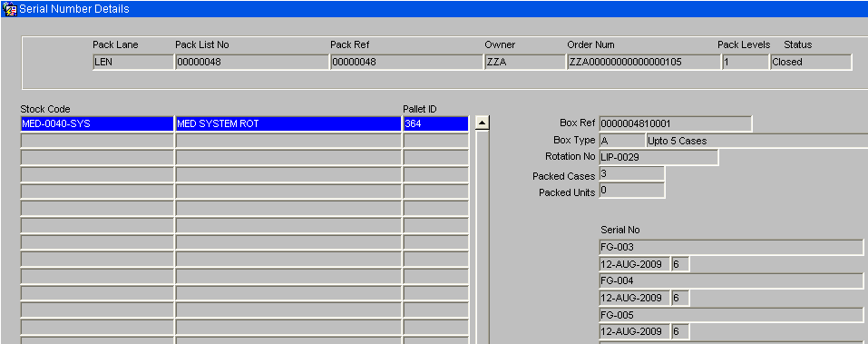This screenshot has width=868, height=344.
Task: Click the Packed Cases field
Action: (631, 174)
